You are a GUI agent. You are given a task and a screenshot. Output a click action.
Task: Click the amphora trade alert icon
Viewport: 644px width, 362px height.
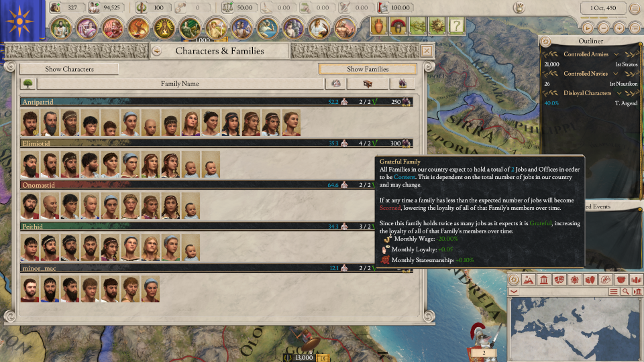(x=378, y=26)
